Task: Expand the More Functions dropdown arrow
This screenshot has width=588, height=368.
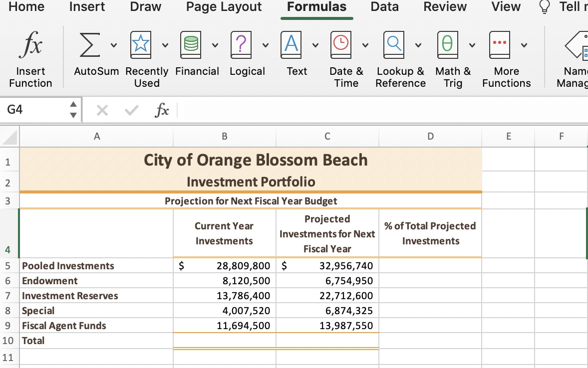Action: tap(524, 45)
